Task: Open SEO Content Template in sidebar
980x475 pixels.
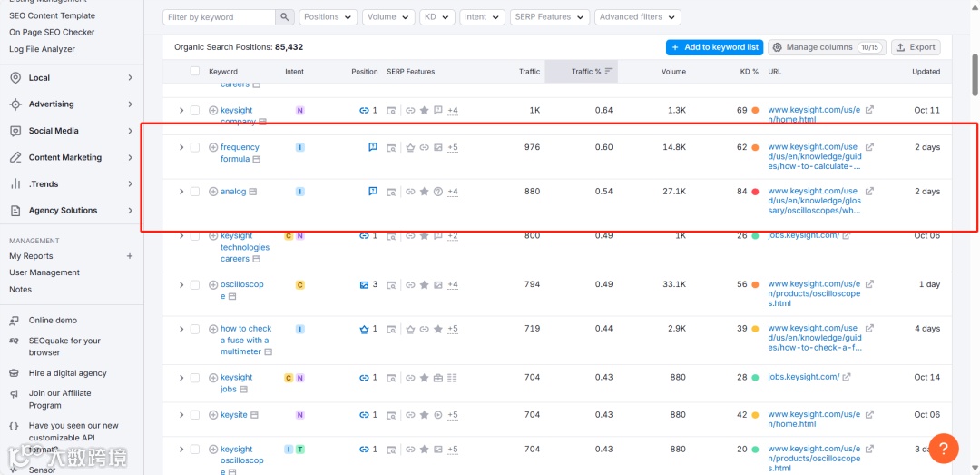Action: coord(53,15)
